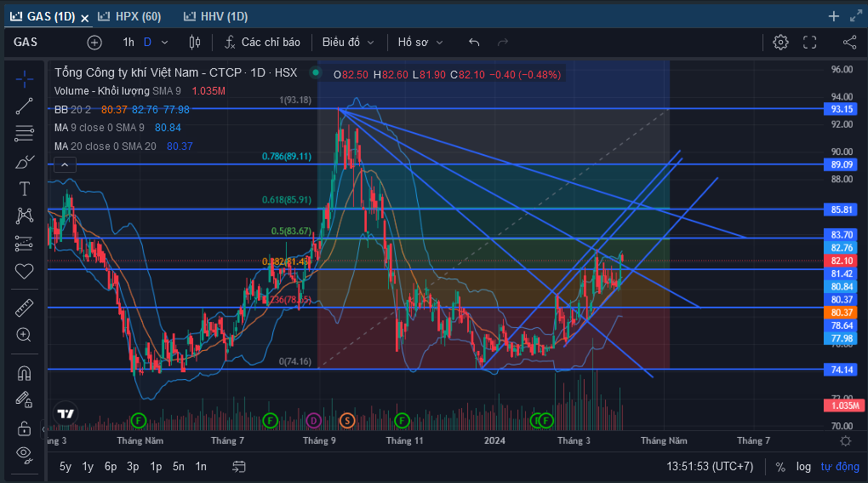Close the GAS (1D) tab
This screenshot has width=868, height=483.
pos(85,18)
